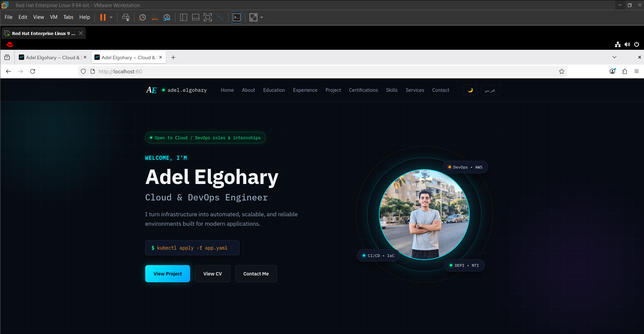The width and height of the screenshot is (644, 334).
Task: Open Firefox recent browsing view button
Action: pos(7,58)
